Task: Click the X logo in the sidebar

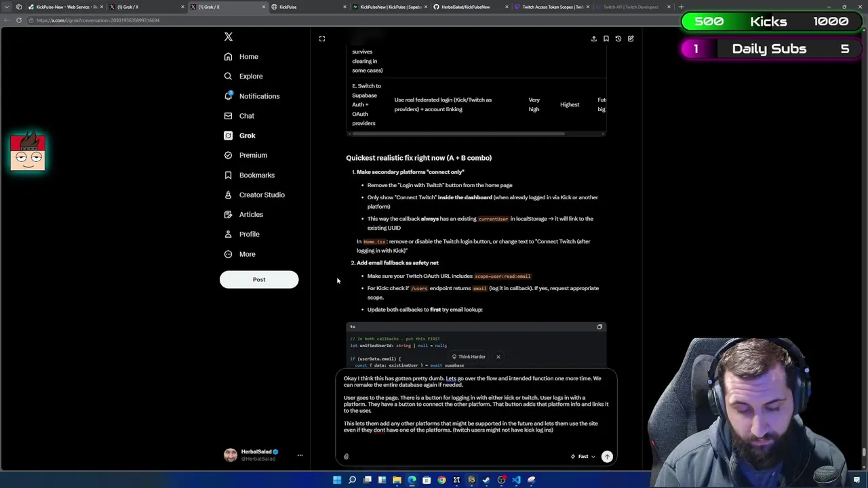Action: [229, 37]
